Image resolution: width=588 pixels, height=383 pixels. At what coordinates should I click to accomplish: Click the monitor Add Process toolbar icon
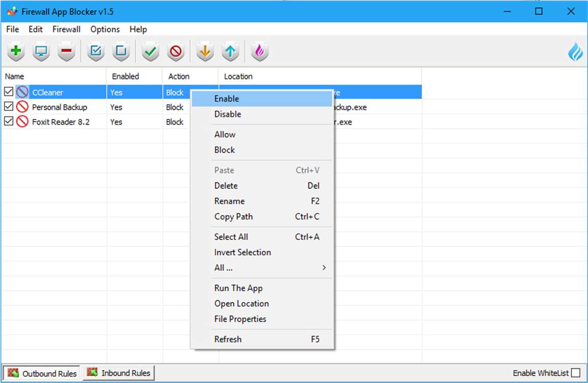pyautogui.click(x=41, y=51)
